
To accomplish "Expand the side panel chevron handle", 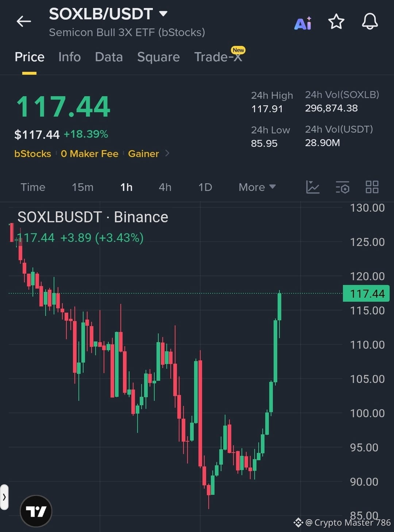I will point(4,497).
